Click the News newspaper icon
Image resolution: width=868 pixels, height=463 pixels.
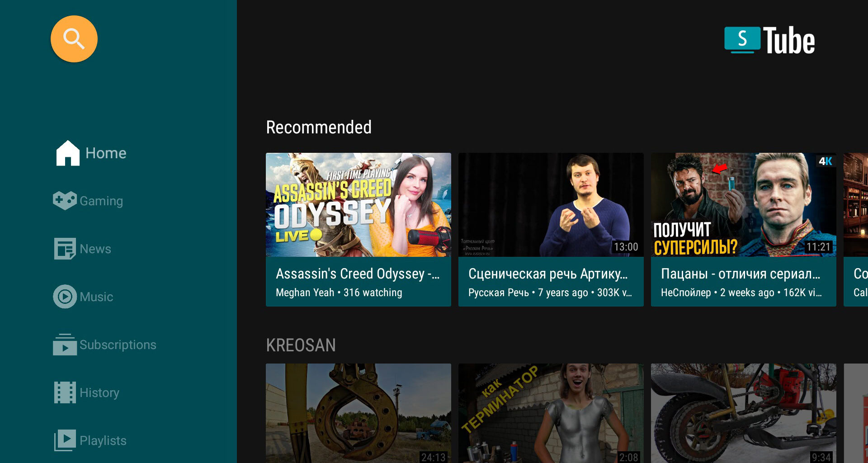[x=65, y=249]
